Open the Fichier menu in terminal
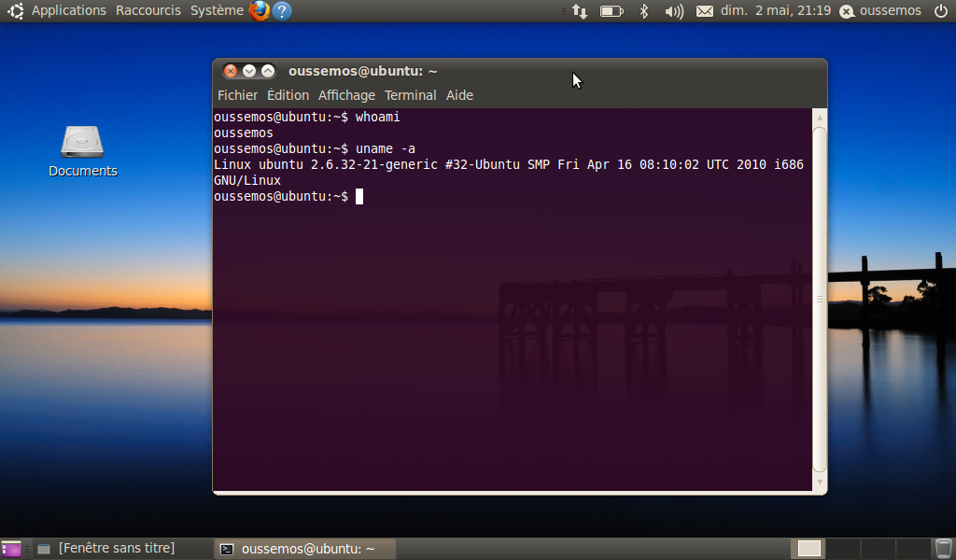The height and width of the screenshot is (560, 956). click(237, 95)
